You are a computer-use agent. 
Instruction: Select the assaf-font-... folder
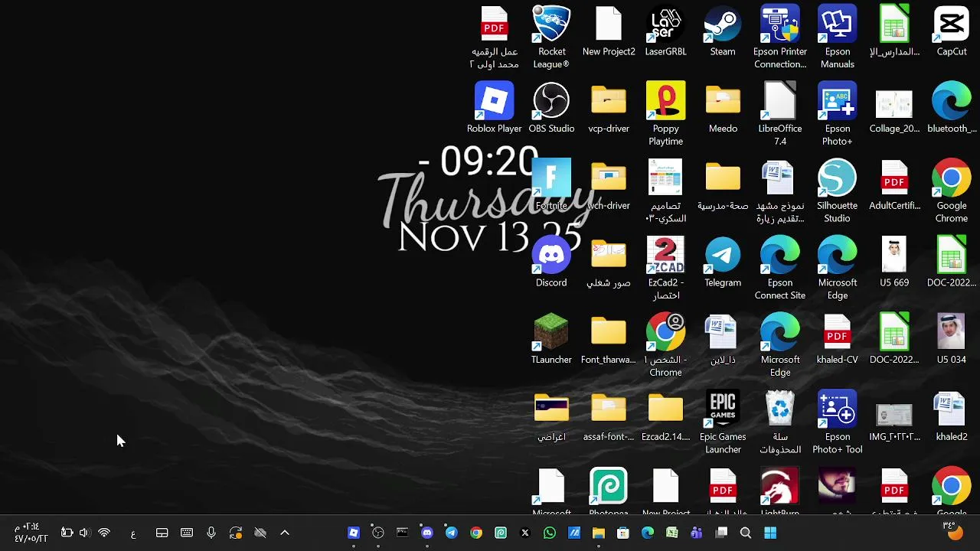pos(609,416)
